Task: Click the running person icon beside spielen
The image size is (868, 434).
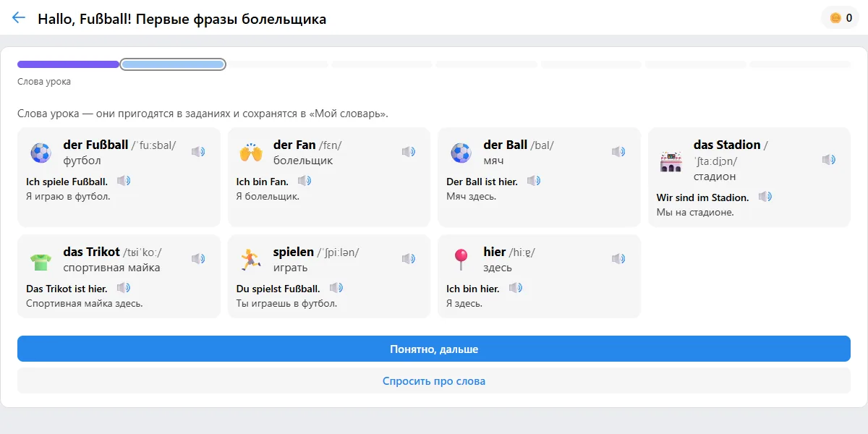Action: pyautogui.click(x=250, y=260)
